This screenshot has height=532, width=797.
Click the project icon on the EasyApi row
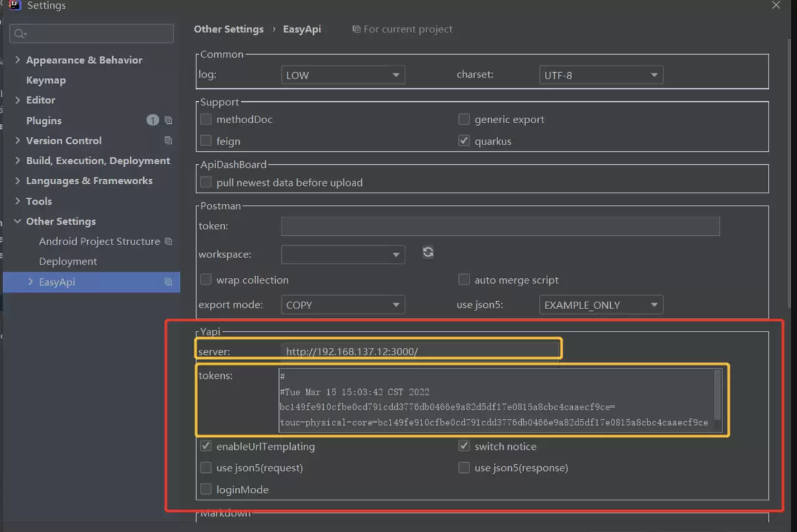coord(168,282)
